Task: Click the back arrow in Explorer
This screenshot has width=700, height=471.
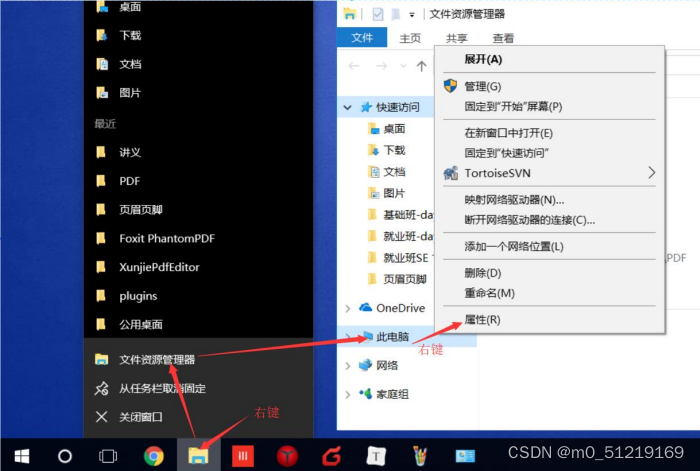Action: tap(354, 66)
